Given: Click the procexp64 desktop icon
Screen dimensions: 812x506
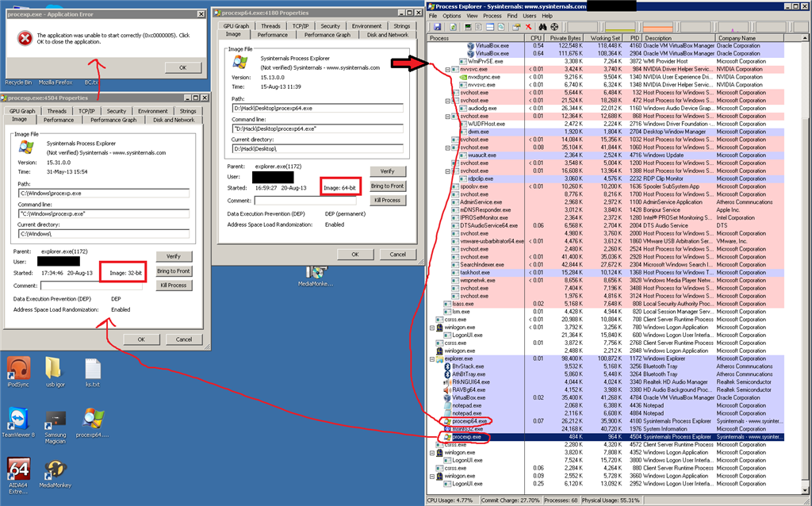Looking at the screenshot, I should click(x=93, y=419).
